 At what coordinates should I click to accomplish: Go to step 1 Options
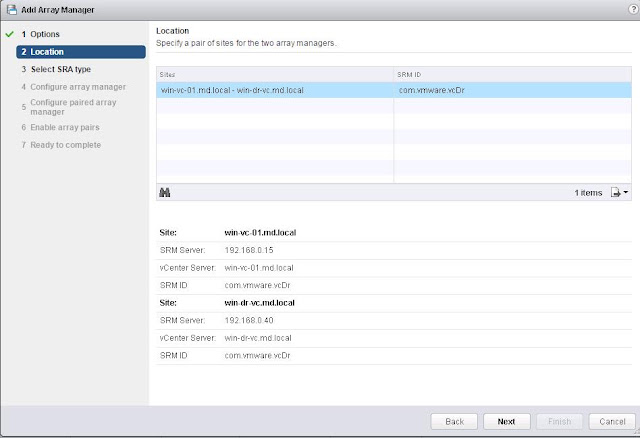coord(40,34)
